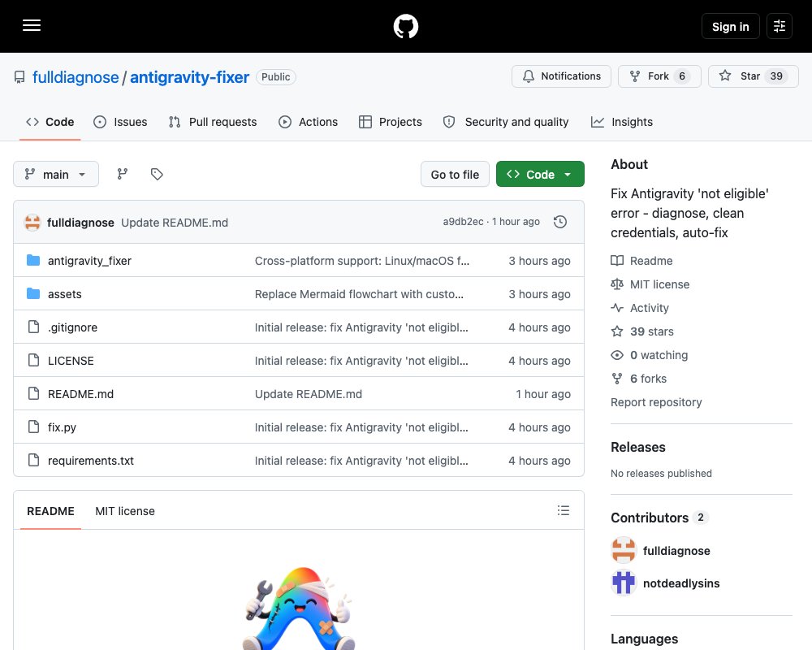This screenshot has width=812, height=650.
Task: Open Security and quality tab
Action: click(x=506, y=122)
